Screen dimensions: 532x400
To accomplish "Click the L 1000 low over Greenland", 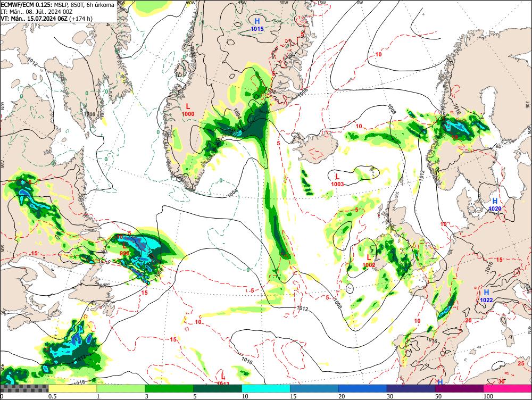I will point(188,110).
